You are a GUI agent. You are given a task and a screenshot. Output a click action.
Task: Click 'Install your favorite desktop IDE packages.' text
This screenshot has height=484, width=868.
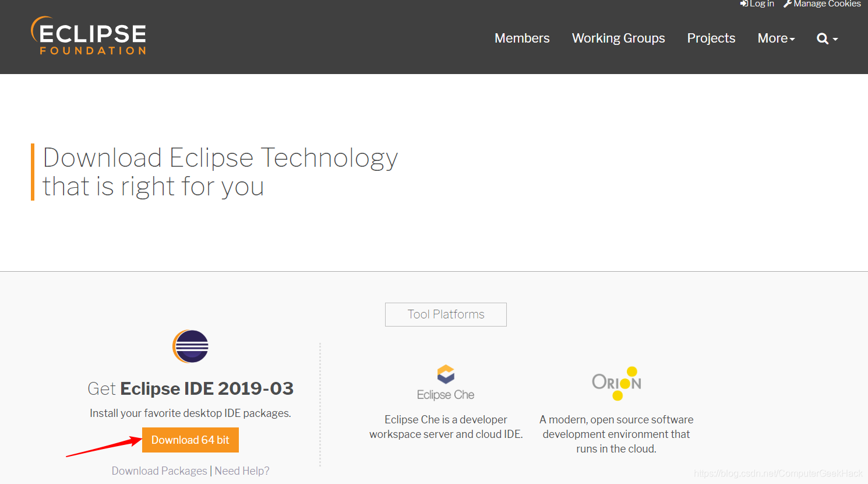[190, 413]
